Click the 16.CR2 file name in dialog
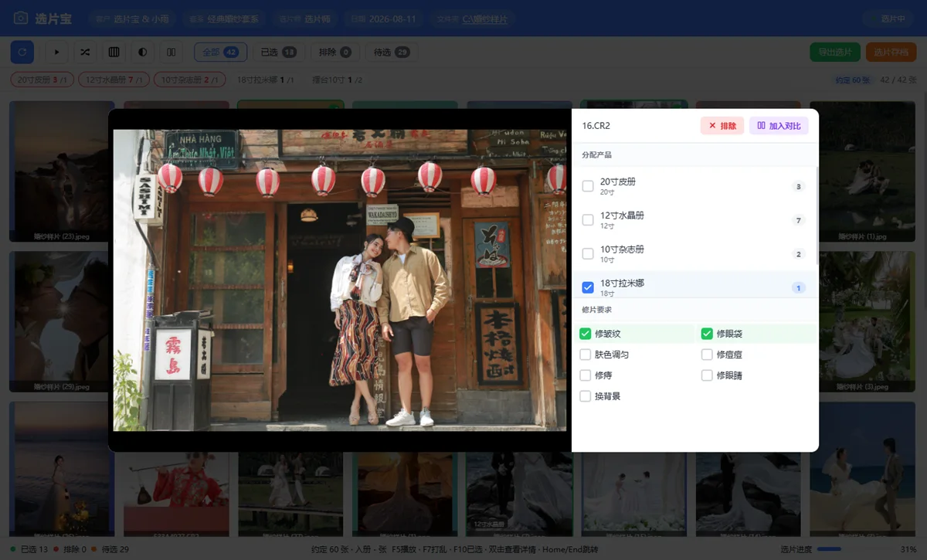Image resolution: width=927 pixels, height=560 pixels. coord(596,126)
